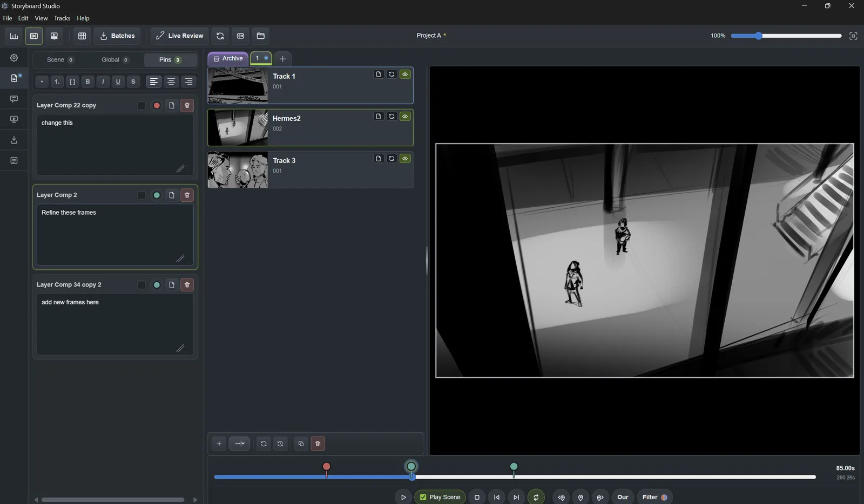Image resolution: width=864 pixels, height=504 pixels.
Task: Switch to the Scene notes tab
Action: 60,60
